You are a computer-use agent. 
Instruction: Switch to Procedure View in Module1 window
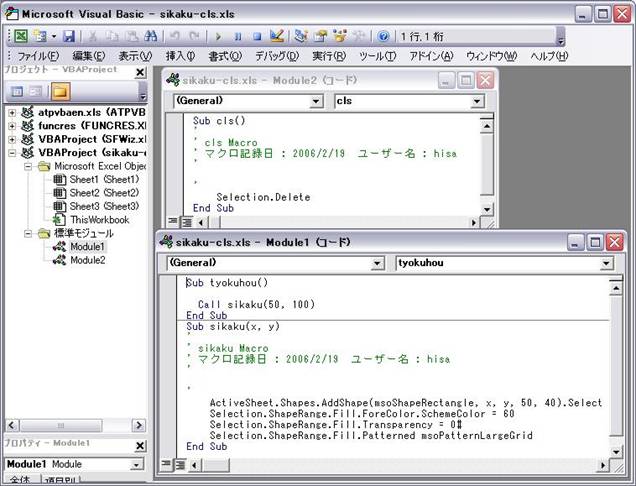click(165, 463)
